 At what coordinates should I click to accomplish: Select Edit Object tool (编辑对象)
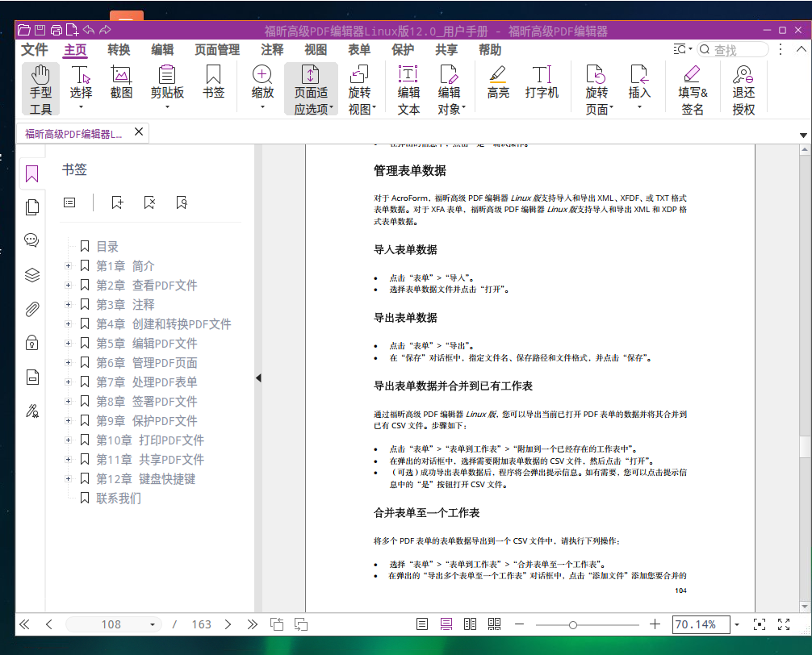click(x=450, y=89)
